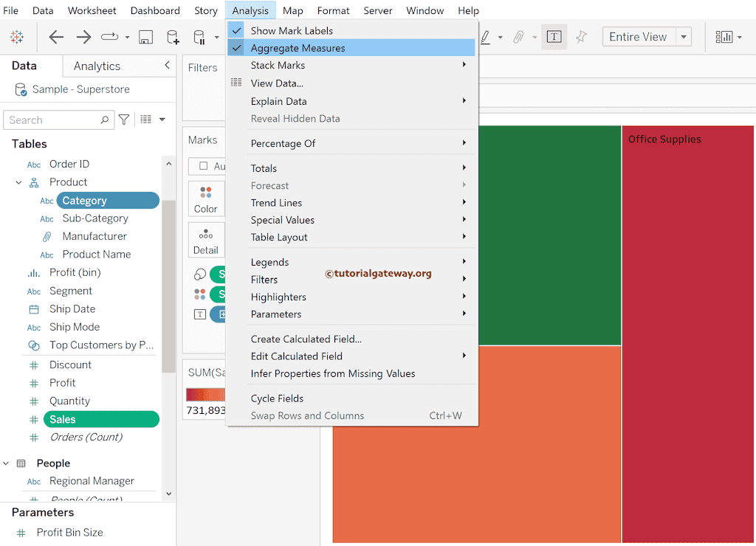Click the New Data Source icon

(172, 37)
